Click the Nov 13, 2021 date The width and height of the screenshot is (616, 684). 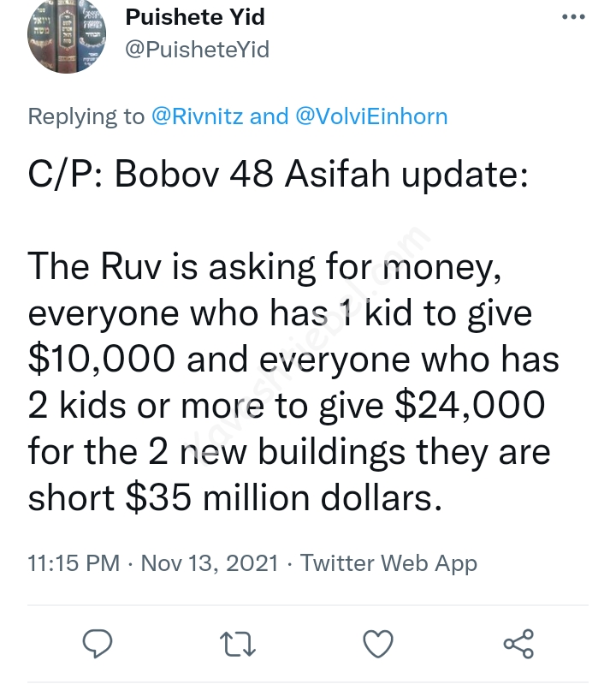[x=210, y=562]
